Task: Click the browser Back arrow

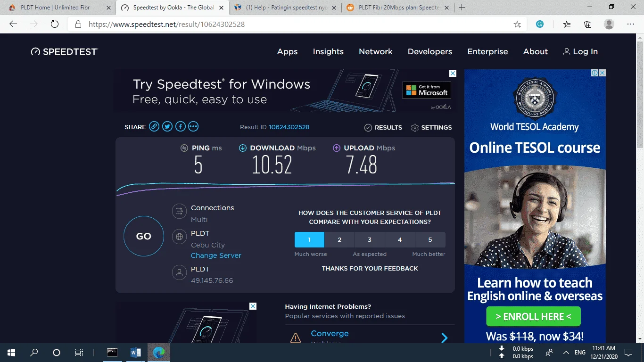Action: point(13,24)
